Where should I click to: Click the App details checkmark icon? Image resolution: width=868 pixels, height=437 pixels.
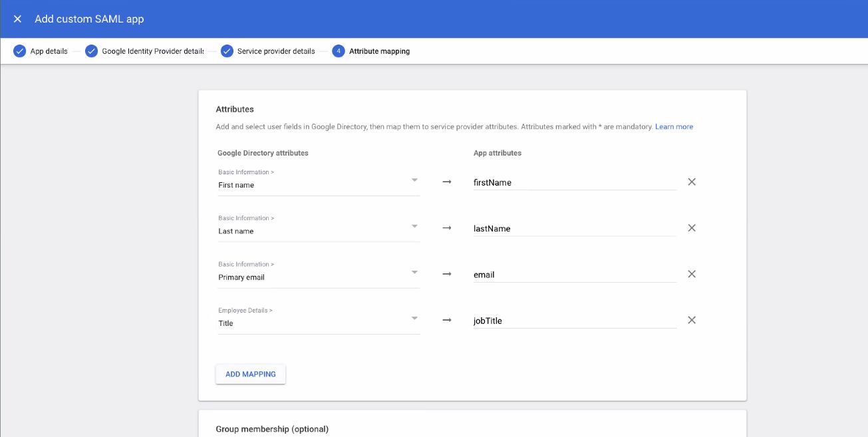pyautogui.click(x=20, y=51)
